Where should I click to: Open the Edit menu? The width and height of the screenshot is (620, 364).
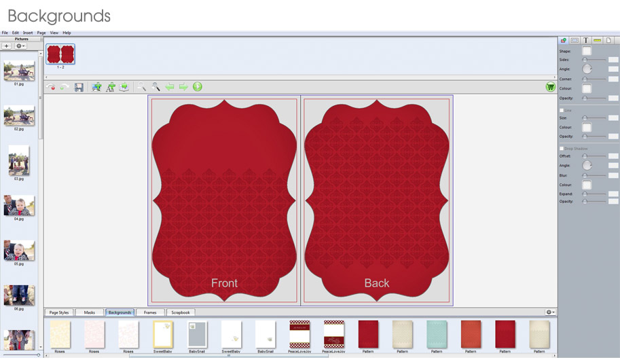pos(16,33)
